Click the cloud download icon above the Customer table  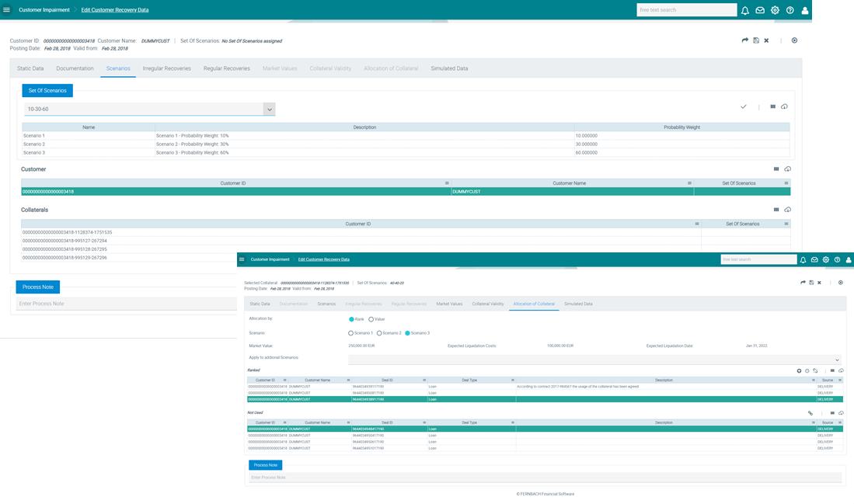[x=787, y=169]
